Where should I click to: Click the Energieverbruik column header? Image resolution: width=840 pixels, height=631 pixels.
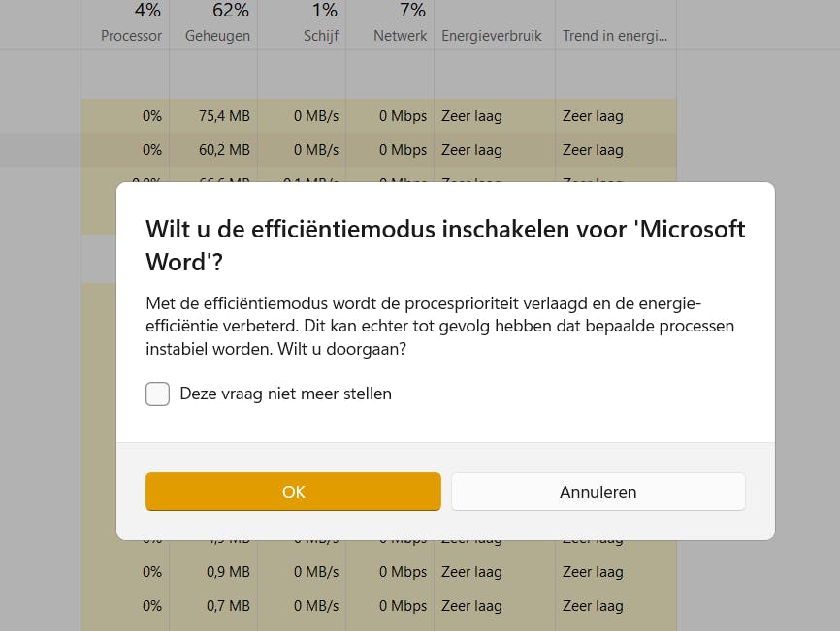click(x=491, y=36)
